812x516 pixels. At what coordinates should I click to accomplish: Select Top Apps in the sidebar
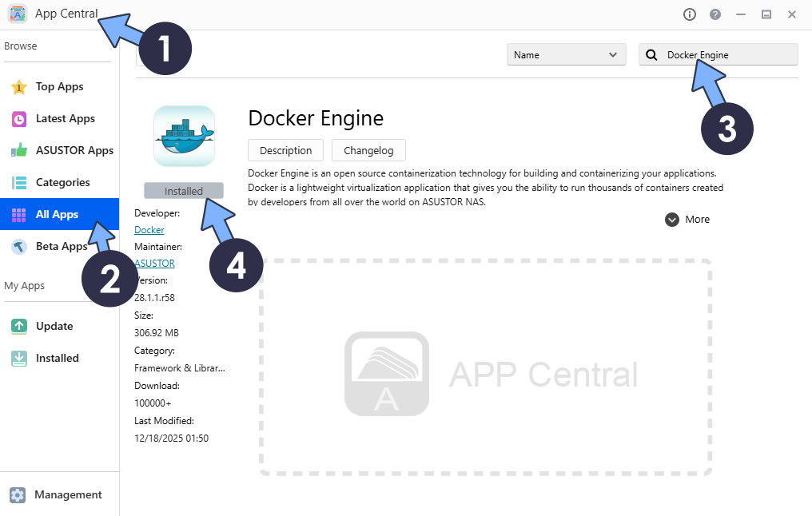(59, 86)
